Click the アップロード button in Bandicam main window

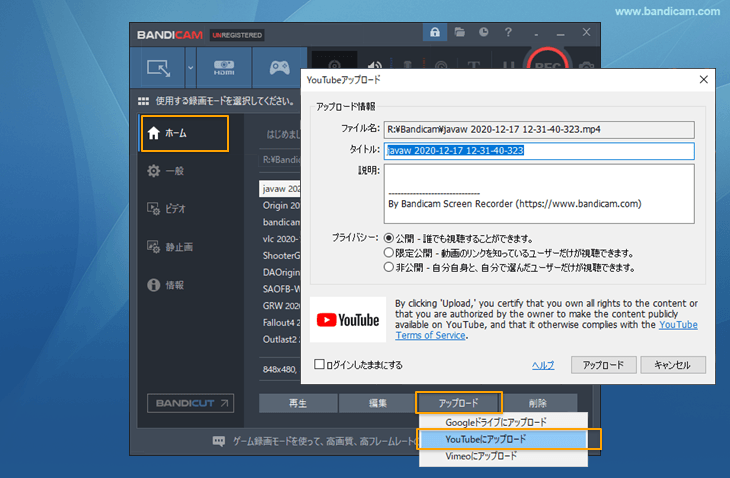pos(459,403)
